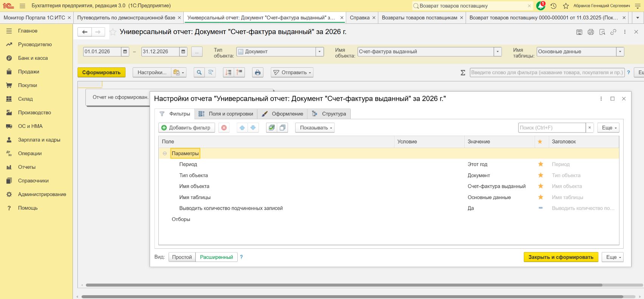Toggle star for Тип объекта parameter
This screenshot has height=299, width=644.
[541, 175]
